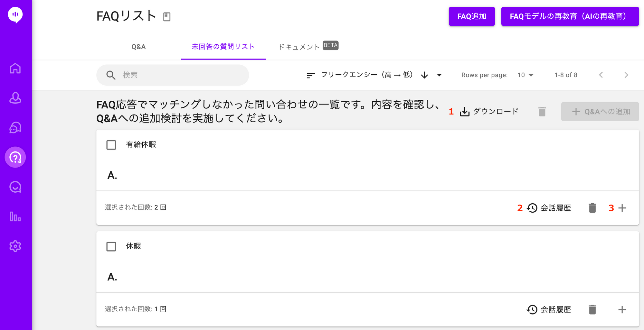Click the 休暇 question text
Screen dimensions: 644x330
(x=134, y=246)
